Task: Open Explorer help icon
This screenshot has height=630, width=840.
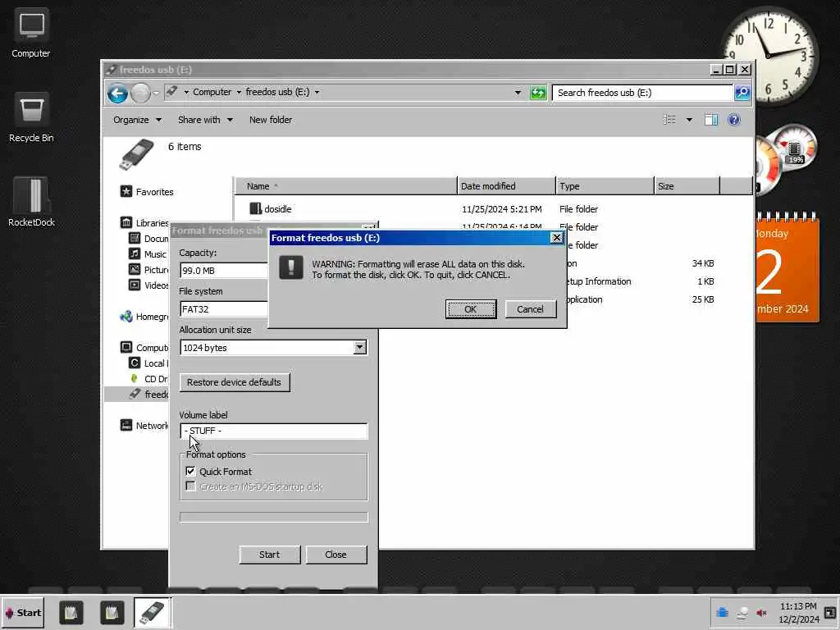Action: tap(734, 120)
